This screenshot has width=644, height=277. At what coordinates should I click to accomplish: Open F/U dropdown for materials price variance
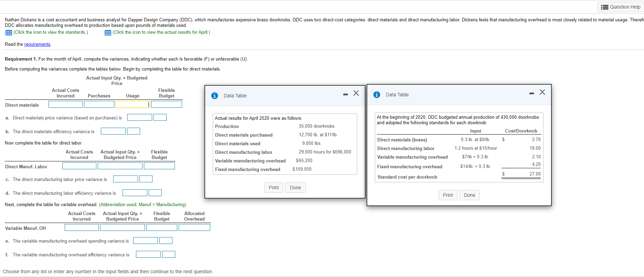click(160, 117)
